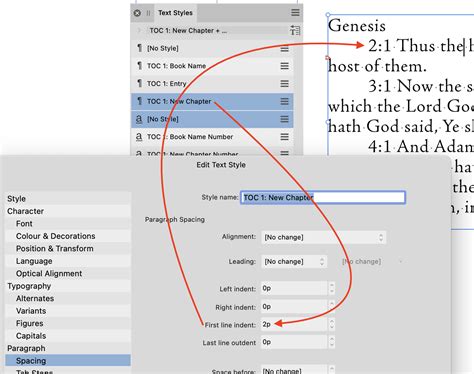Open the Paragraph section

point(68,348)
